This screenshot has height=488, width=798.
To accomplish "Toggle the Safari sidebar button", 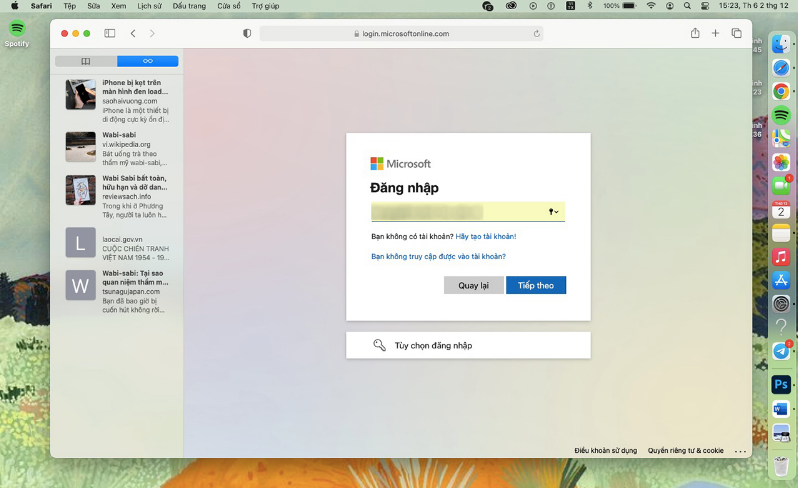I will 112,34.
